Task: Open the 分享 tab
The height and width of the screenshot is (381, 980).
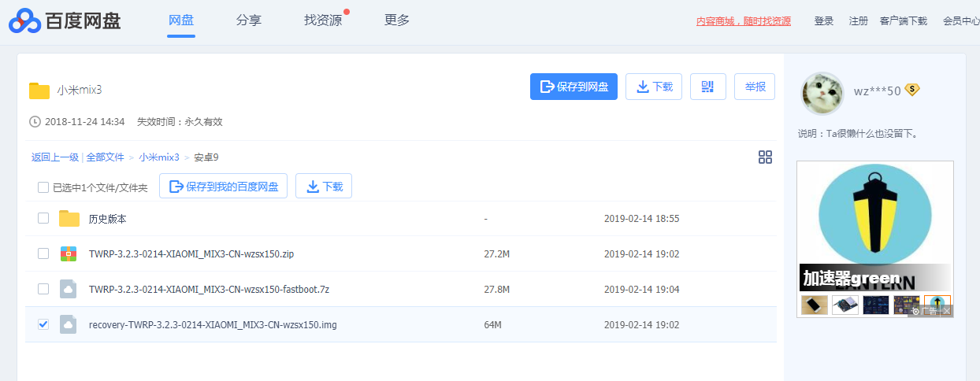Action: pyautogui.click(x=249, y=20)
